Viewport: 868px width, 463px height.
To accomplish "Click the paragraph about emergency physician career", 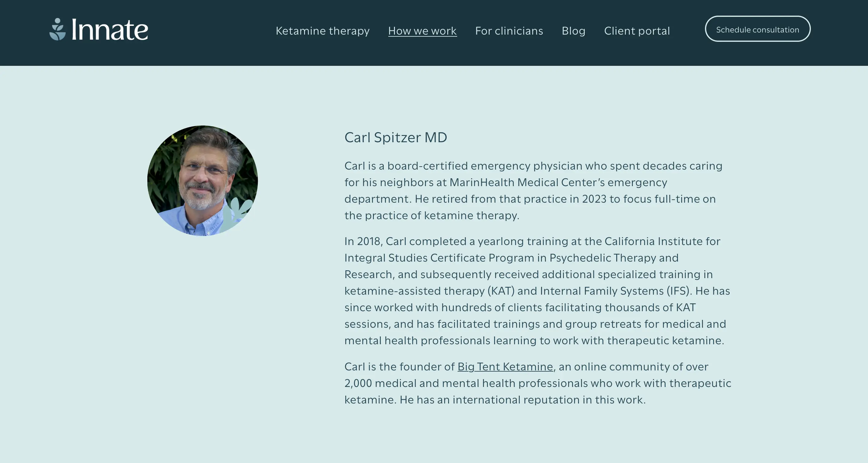I will (532, 191).
